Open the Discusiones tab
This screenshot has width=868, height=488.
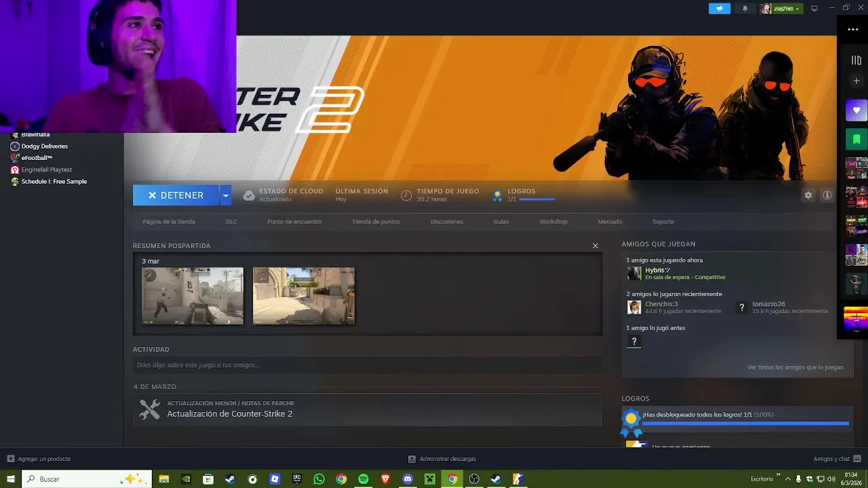447,222
